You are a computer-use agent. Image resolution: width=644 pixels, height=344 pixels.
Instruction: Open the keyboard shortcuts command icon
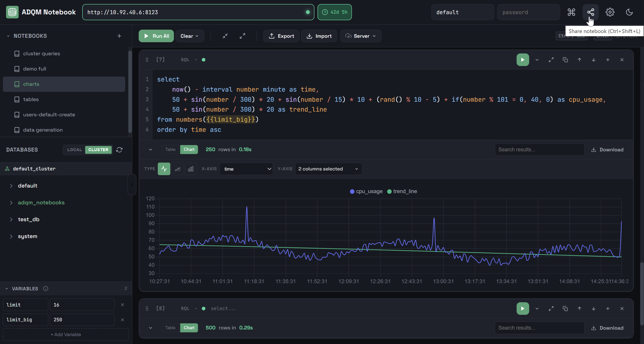(571, 12)
